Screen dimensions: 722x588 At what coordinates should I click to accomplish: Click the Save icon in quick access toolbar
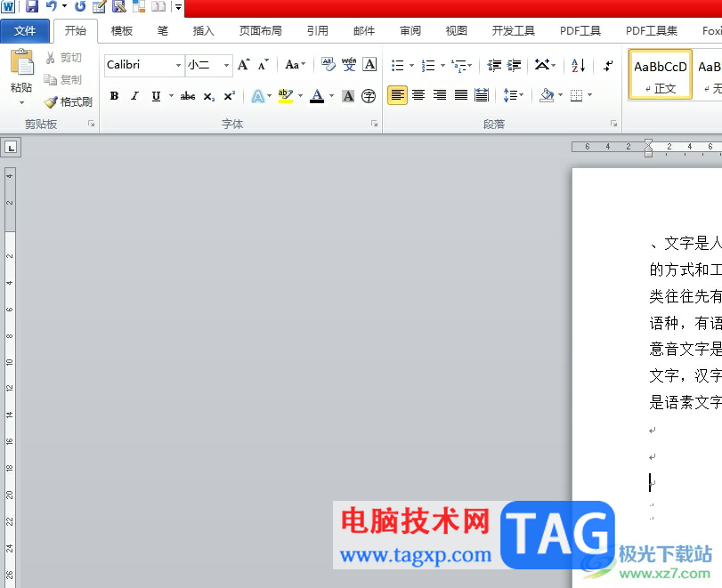point(32,6)
